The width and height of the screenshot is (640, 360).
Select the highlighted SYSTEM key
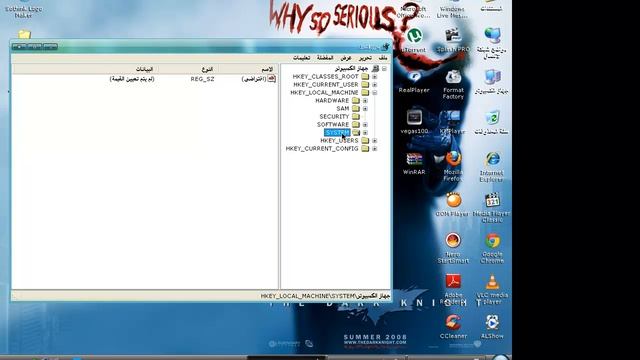338,133
